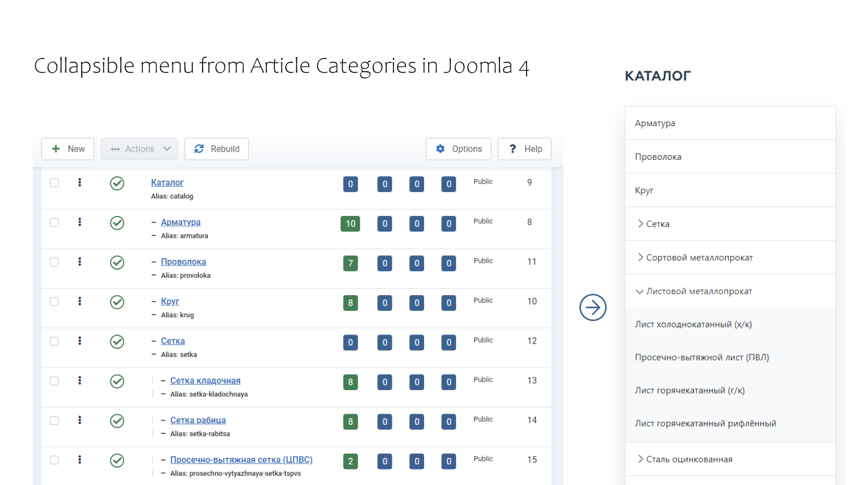Select Арматура in the catalog menu
868x485 pixels.
coord(655,123)
